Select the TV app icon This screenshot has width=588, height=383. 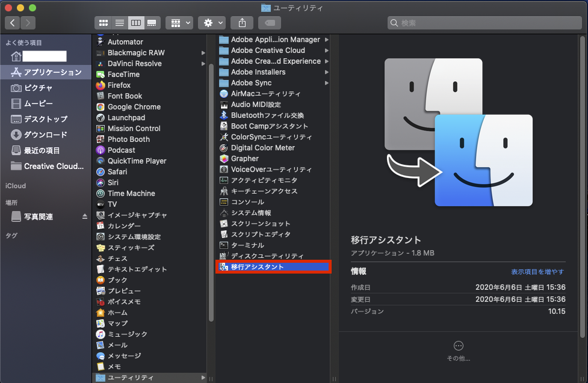100,204
